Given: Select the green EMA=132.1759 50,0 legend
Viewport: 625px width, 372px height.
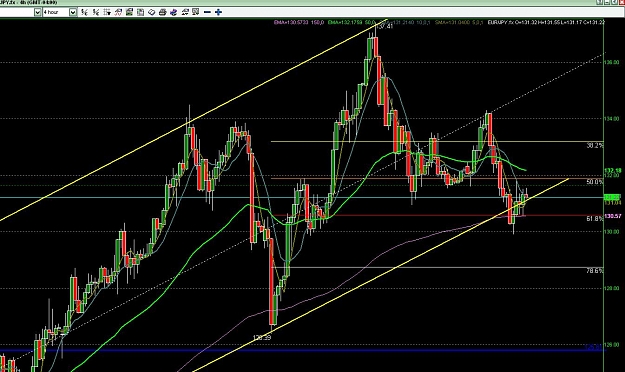Looking at the screenshot, I should click(353, 22).
